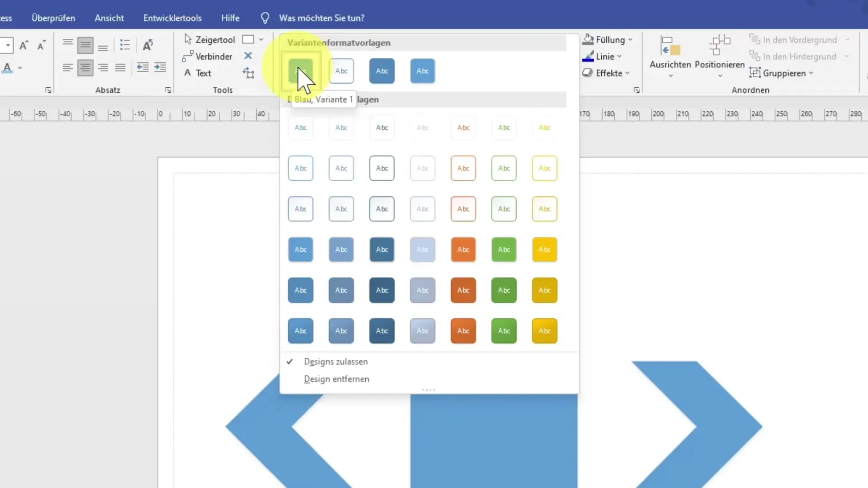
Task: Open the shape styles dialog launcher
Action: [637, 90]
